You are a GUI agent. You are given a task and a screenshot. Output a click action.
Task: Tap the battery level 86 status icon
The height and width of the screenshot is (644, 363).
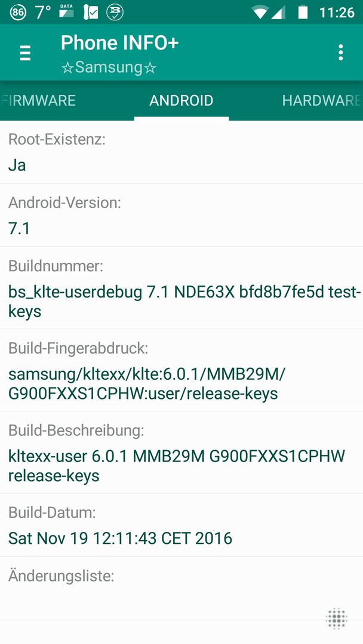click(x=17, y=13)
